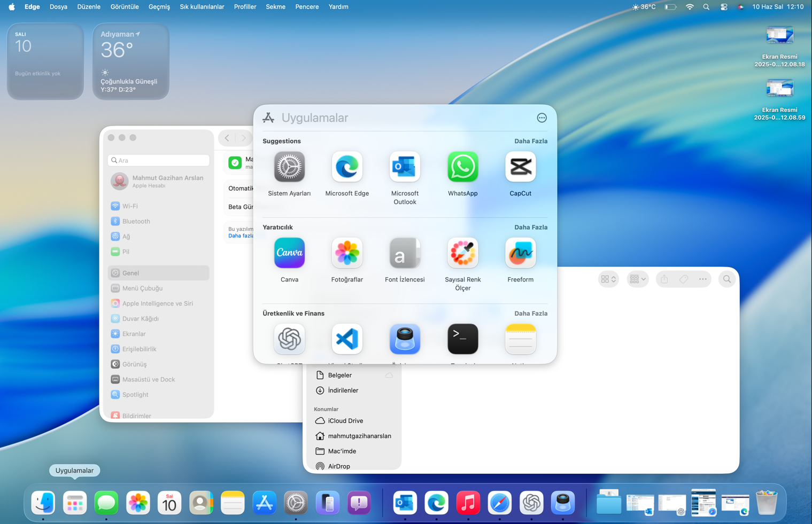Open Visual Studio Code in Üretkenlik ve Finans
Image resolution: width=812 pixels, height=524 pixels.
click(x=347, y=339)
